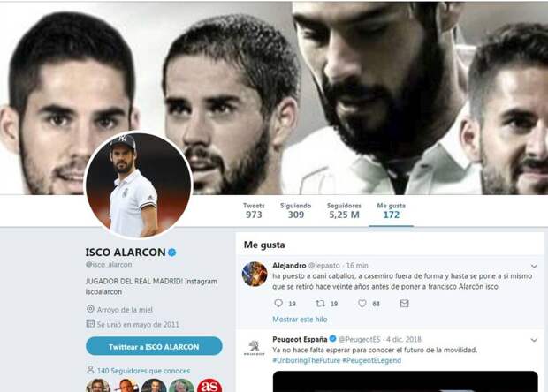Send Alejandro's tweet via envelope icon
Image resolution: width=548 pixels, height=392 pixels.
(x=404, y=304)
